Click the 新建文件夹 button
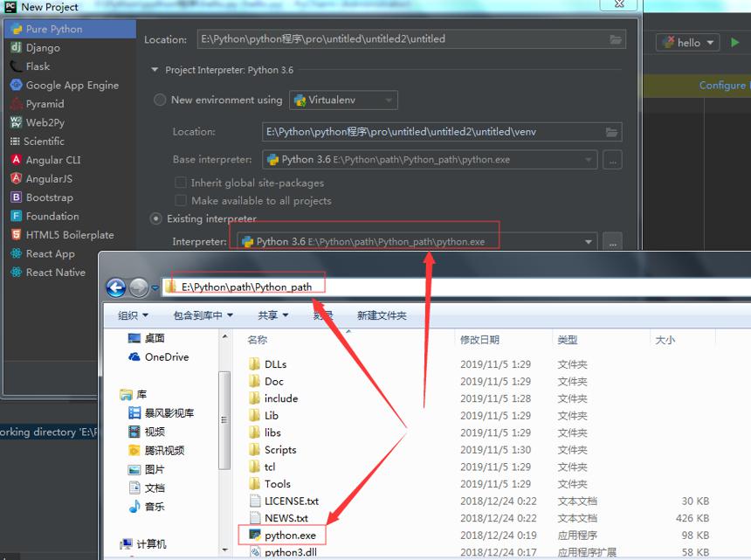Screen dimensions: 751x560 click(382, 315)
